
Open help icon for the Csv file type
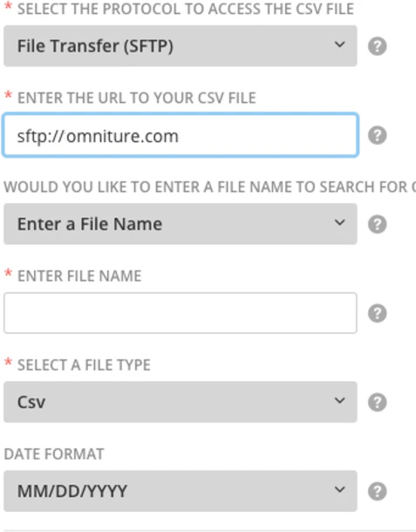coord(378,402)
